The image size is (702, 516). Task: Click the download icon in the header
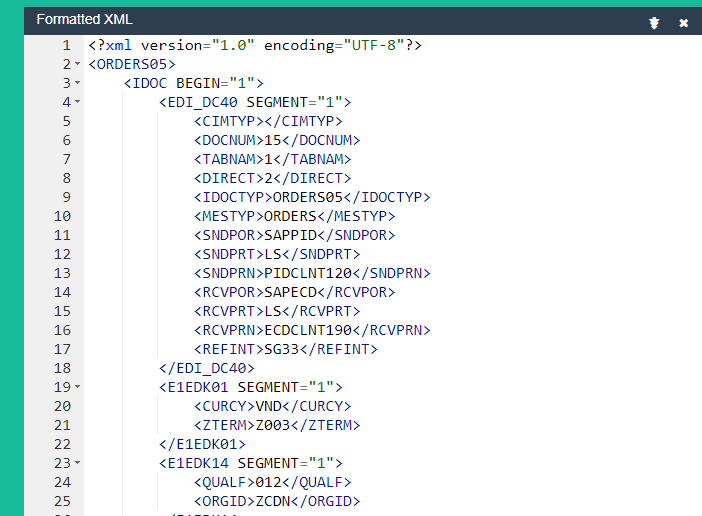654,22
